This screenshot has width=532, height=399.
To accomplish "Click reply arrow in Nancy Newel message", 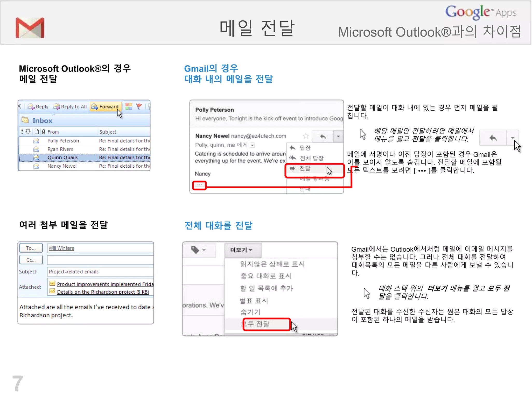I will point(323,136).
